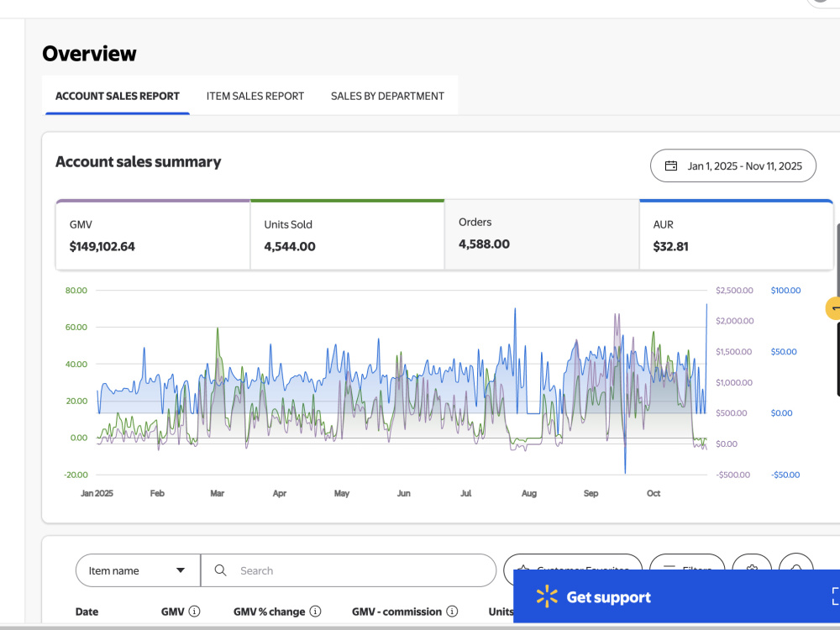
Task: Toggle the GMV metric card on chart
Action: pyautogui.click(x=153, y=234)
